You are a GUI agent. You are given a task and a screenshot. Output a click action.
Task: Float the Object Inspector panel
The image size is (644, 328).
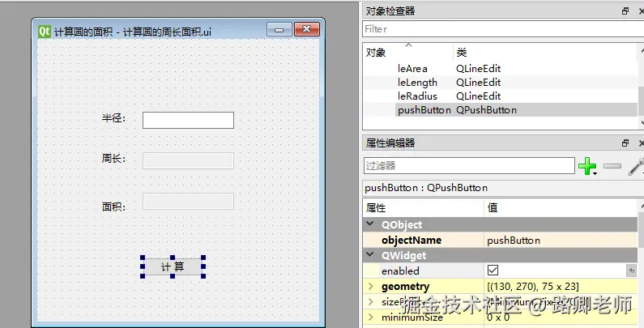click(x=625, y=11)
